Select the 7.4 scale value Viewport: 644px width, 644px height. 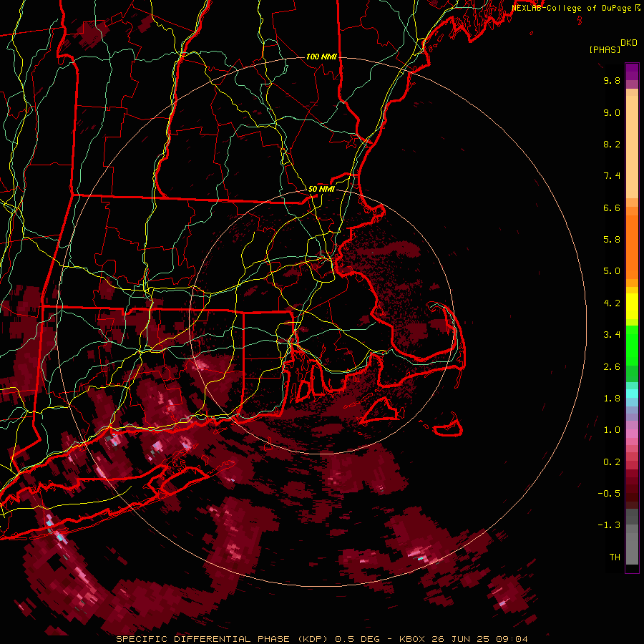(x=612, y=176)
